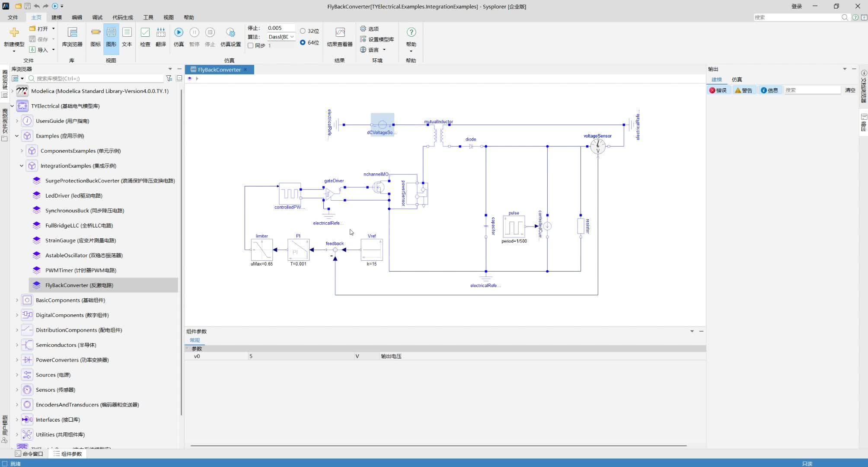The image size is (868, 467).
Task: Switch to 图标 icon view
Action: tap(96, 33)
